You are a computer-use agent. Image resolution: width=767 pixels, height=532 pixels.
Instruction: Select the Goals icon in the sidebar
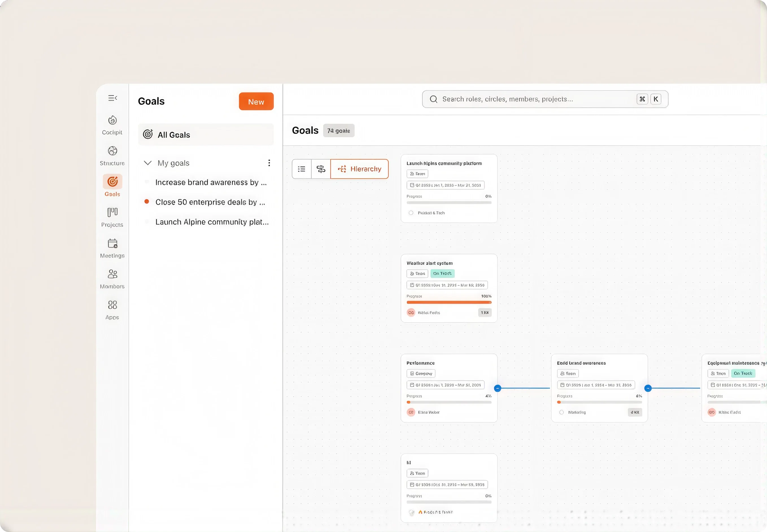(x=112, y=182)
